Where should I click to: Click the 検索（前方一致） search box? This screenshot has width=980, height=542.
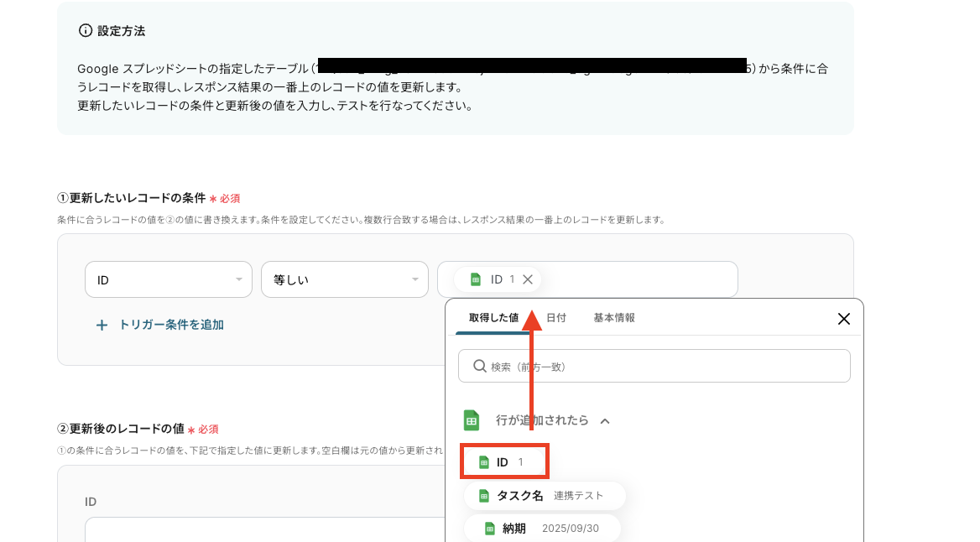(x=654, y=366)
